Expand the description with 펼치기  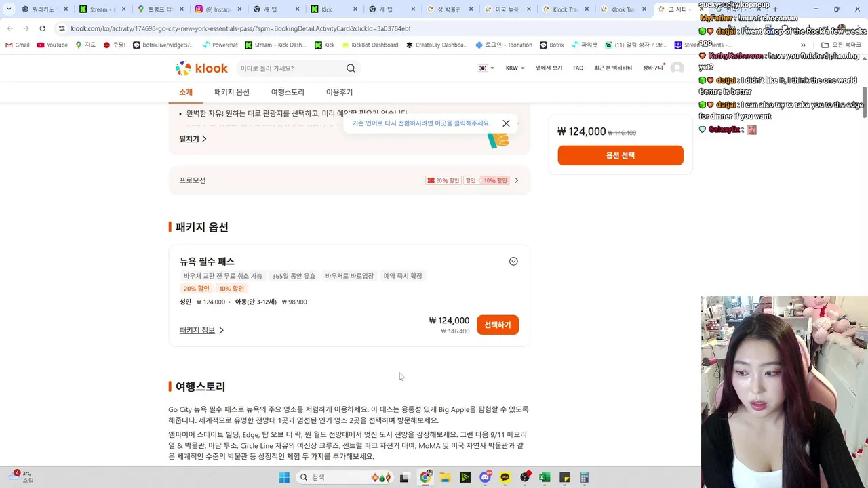point(193,138)
